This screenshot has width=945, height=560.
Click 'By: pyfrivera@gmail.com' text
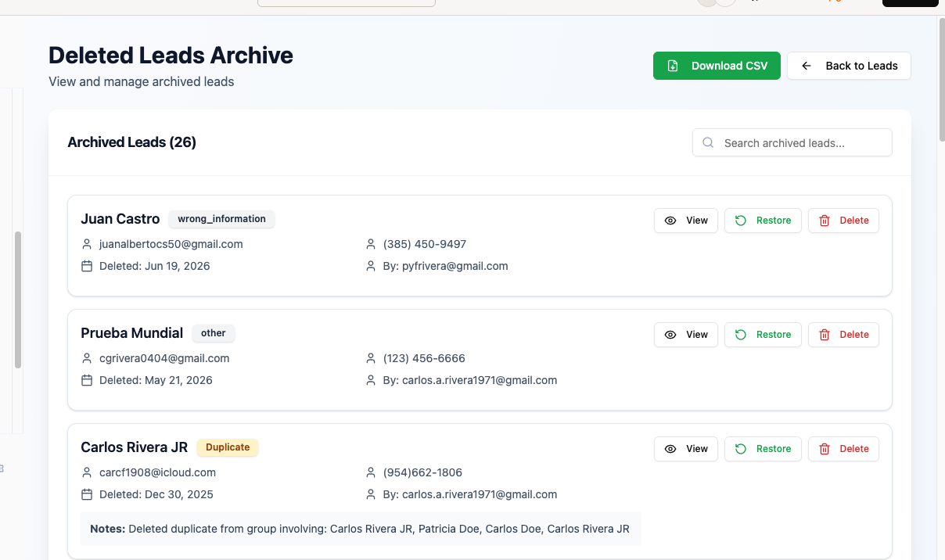coord(446,266)
